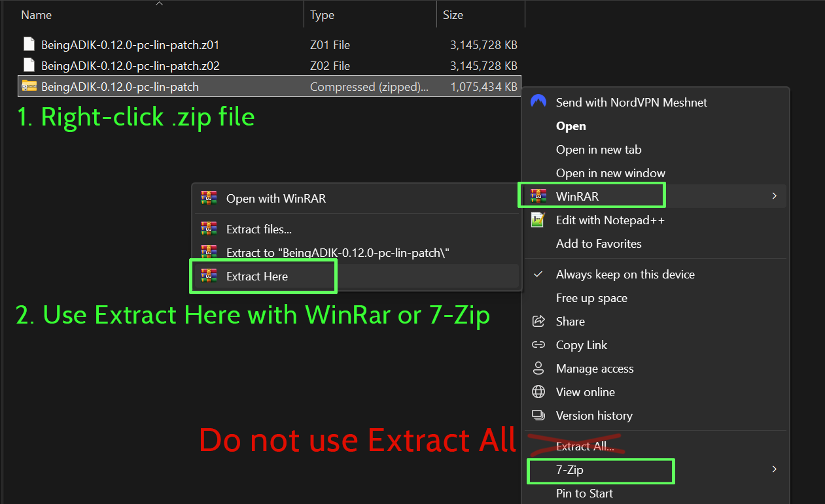The width and height of the screenshot is (825, 504).
Task: Click the WinRAR icon beside Open with WinRAR
Action: click(209, 198)
